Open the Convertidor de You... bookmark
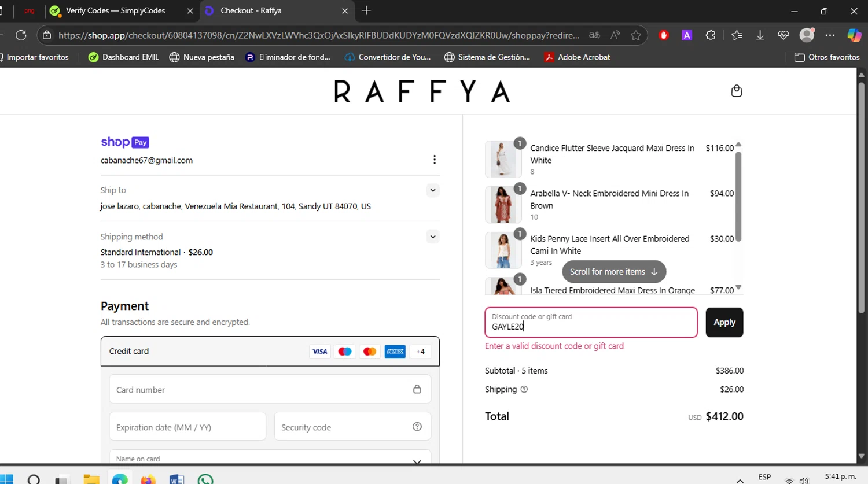The image size is (868, 484). point(388,57)
